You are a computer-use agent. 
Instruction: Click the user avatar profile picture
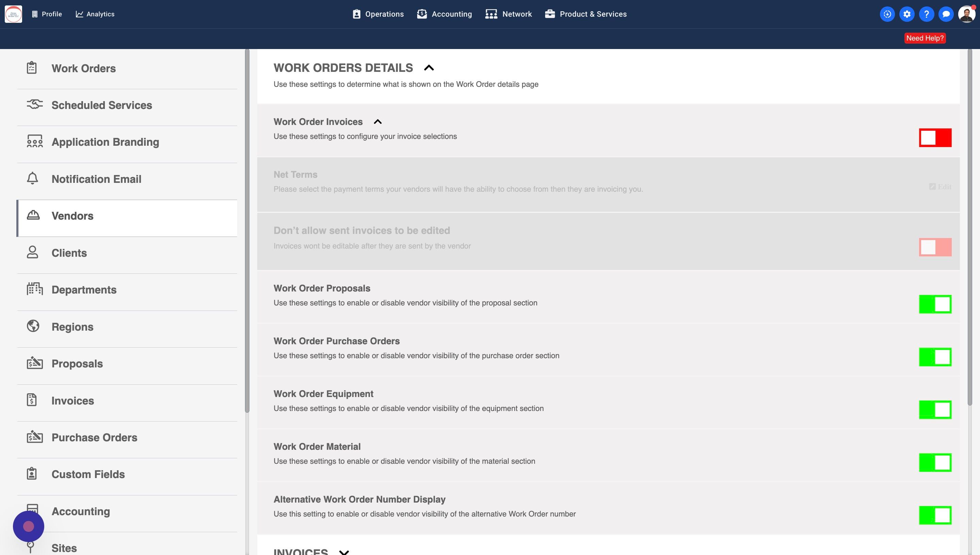[x=966, y=14]
